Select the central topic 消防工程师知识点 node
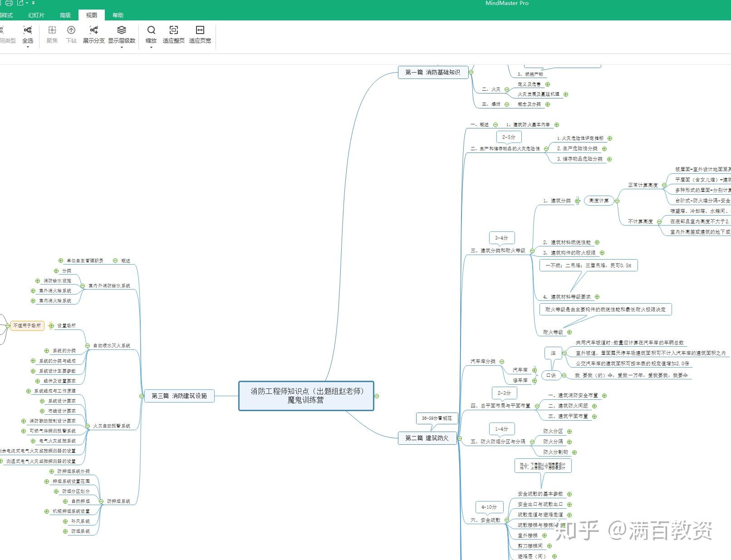The height and width of the screenshot is (560, 731). 305,395
